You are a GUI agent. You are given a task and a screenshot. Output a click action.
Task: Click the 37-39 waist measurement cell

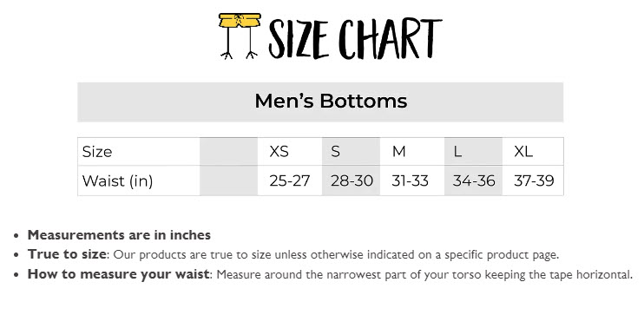point(533,180)
